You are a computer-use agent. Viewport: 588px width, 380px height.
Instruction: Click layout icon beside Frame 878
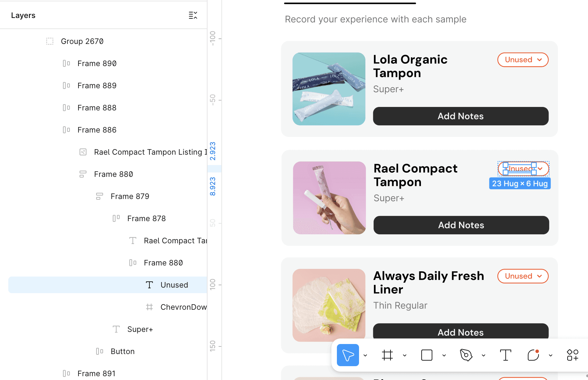click(x=116, y=218)
